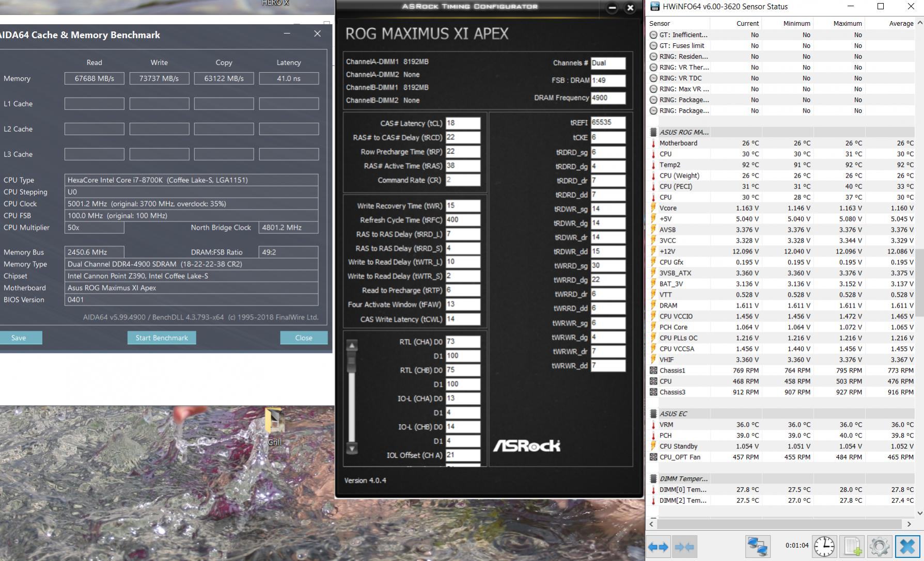Image resolution: width=924 pixels, height=561 pixels.
Task: Click the scroll-up arrow in ASRock RTL list
Action: click(x=352, y=346)
